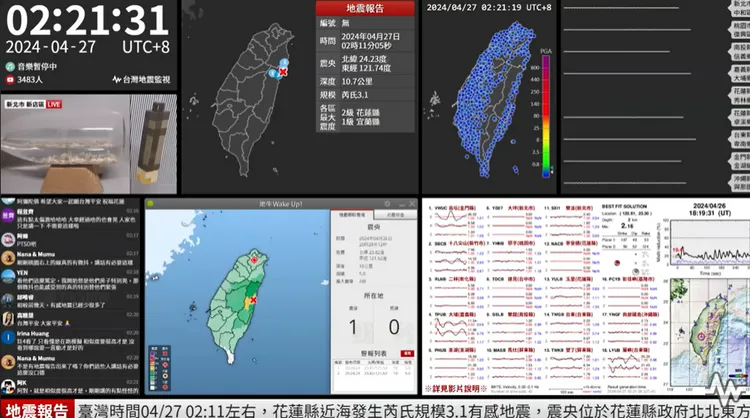Switch to the second tab in 地牛 Wake Up!

[395, 215]
